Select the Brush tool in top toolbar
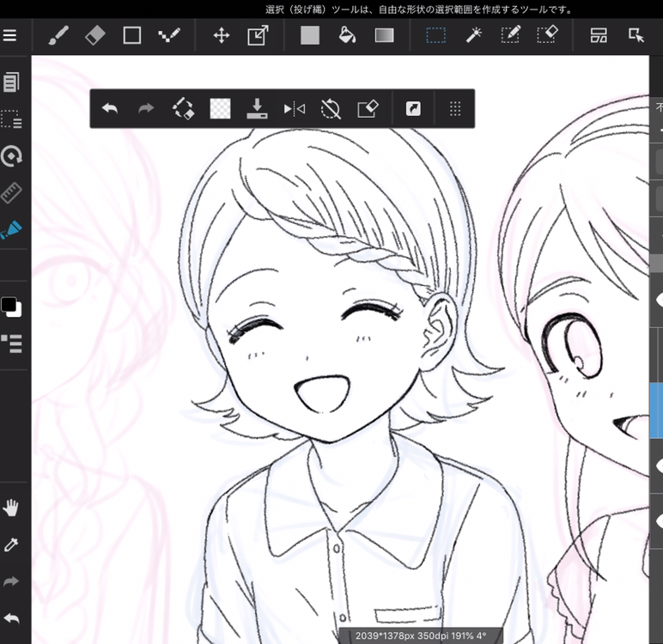 58,35
